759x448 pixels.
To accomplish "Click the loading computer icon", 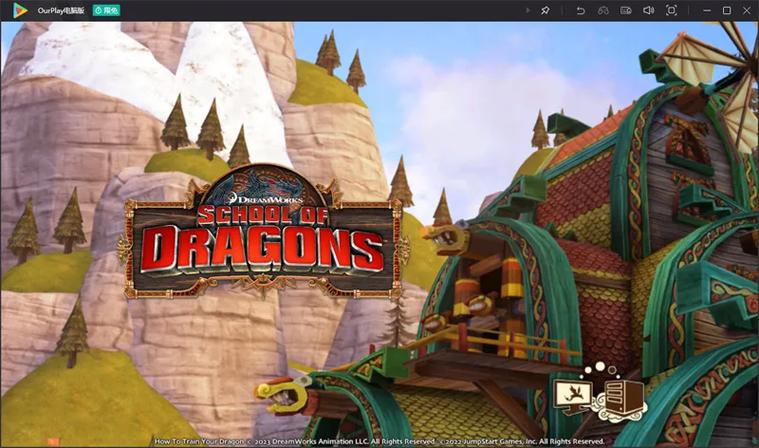I will point(600,393).
